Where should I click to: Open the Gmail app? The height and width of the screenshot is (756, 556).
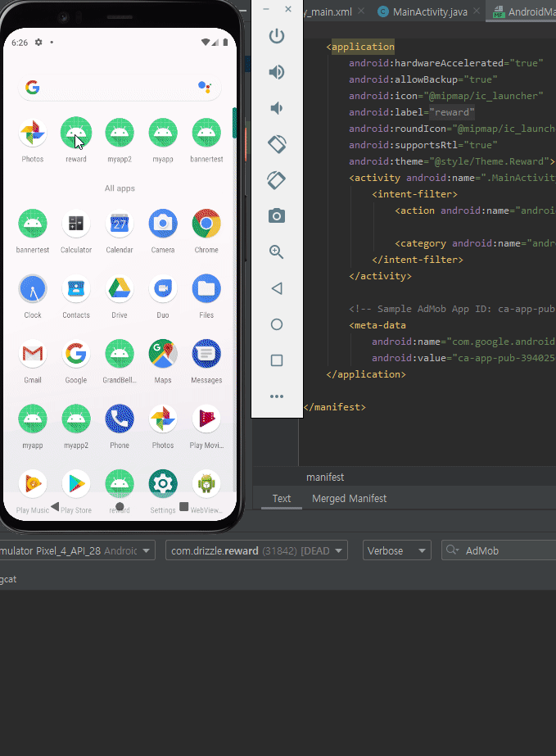coord(32,354)
